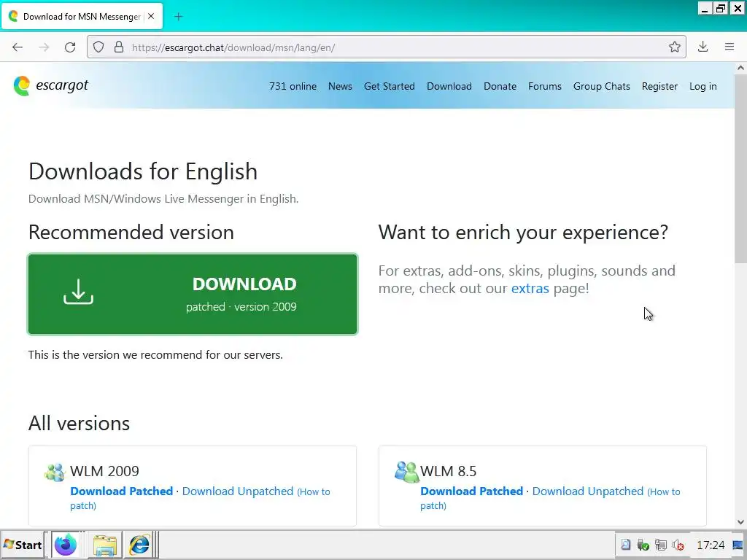Bookmark this page with the star icon
Image resolution: width=747 pixels, height=560 pixels.
pyautogui.click(x=674, y=47)
